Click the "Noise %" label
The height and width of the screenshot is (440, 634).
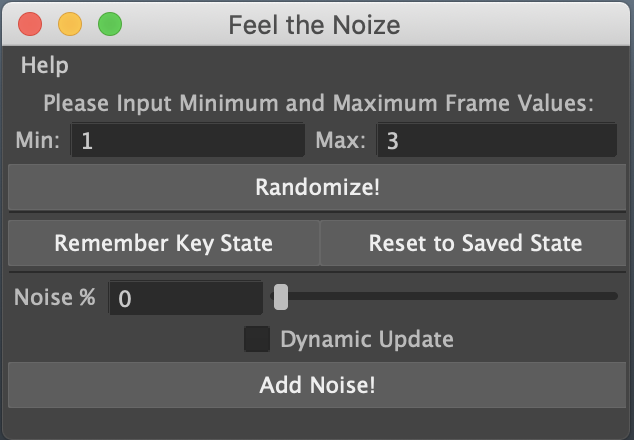click(55, 298)
